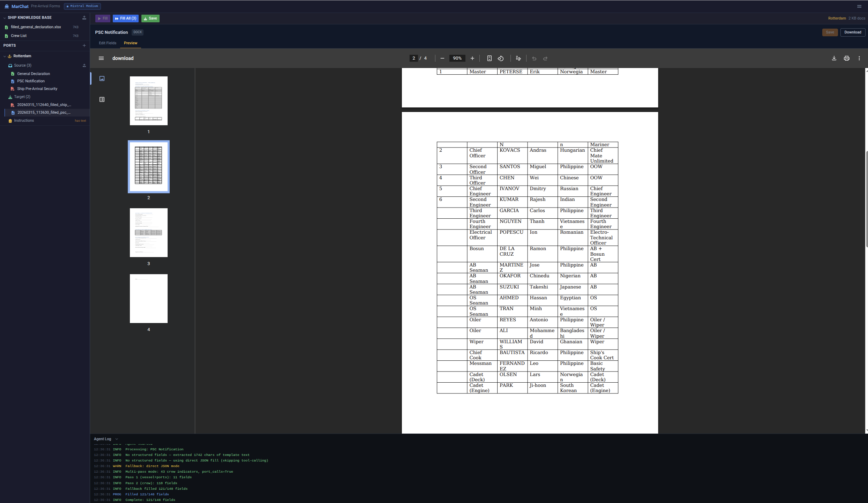Collapse the Agent Log panel

[116, 439]
